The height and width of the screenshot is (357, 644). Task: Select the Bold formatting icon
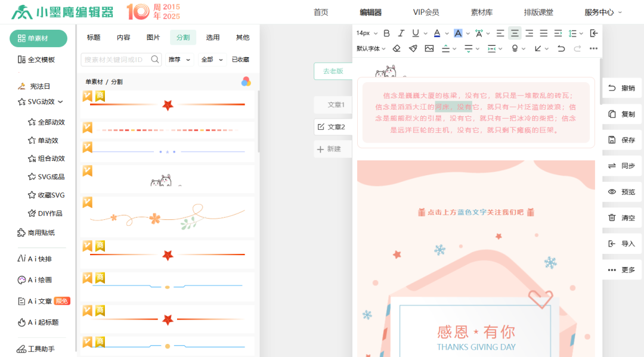click(x=386, y=33)
